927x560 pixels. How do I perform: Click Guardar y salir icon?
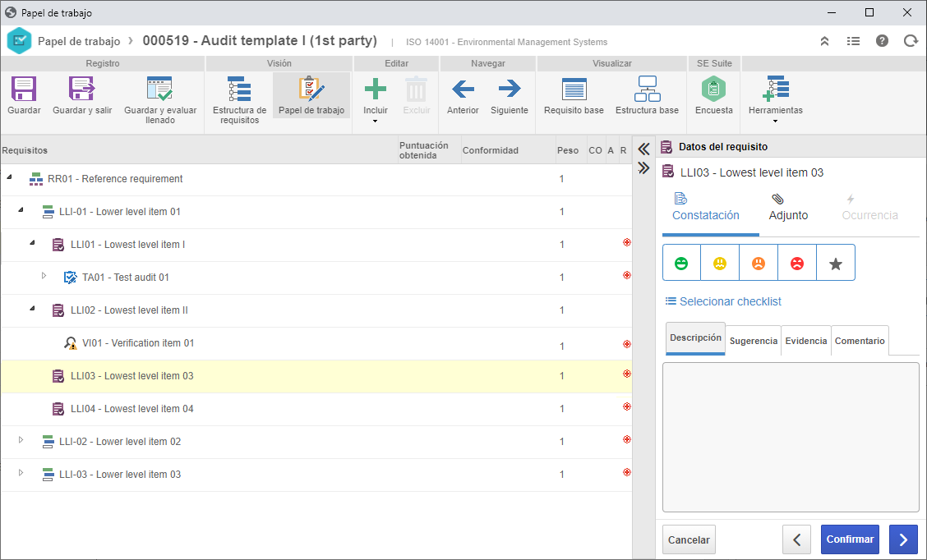click(81, 90)
